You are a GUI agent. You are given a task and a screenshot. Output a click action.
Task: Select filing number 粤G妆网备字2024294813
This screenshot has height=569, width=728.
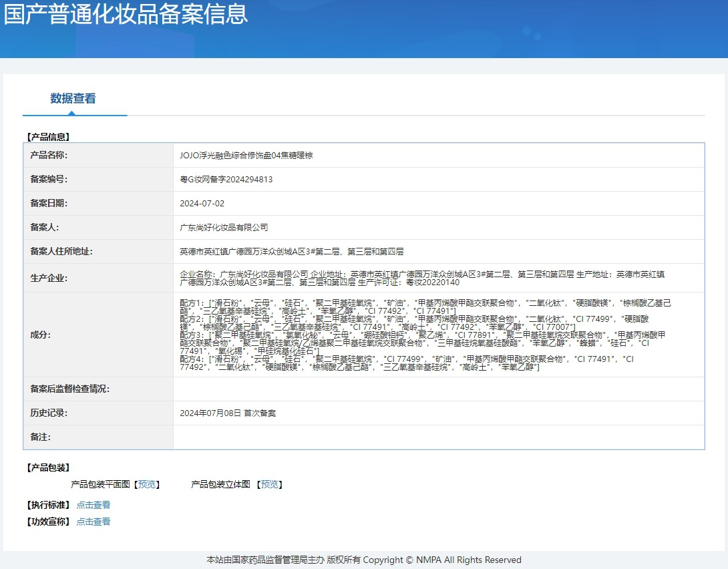point(226,180)
